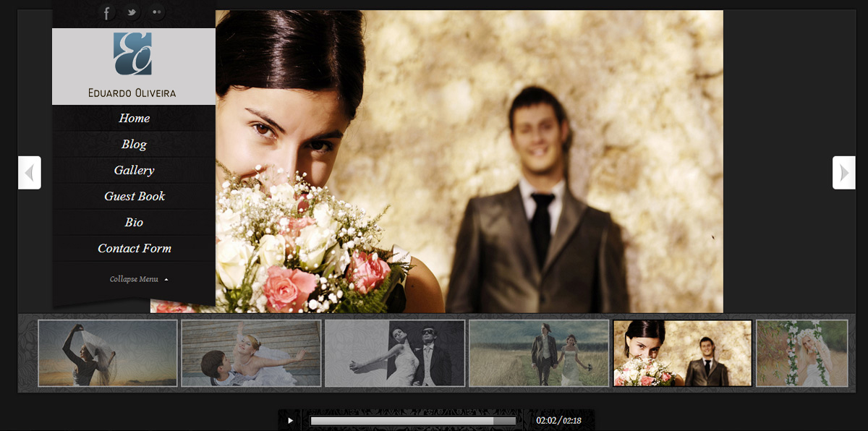Go to the Contact Form

click(134, 248)
